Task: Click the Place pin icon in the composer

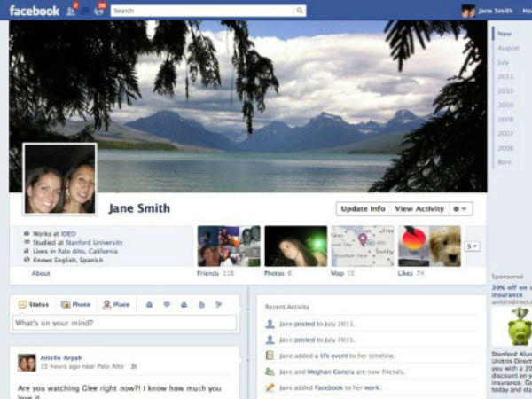Action: pyautogui.click(x=106, y=304)
